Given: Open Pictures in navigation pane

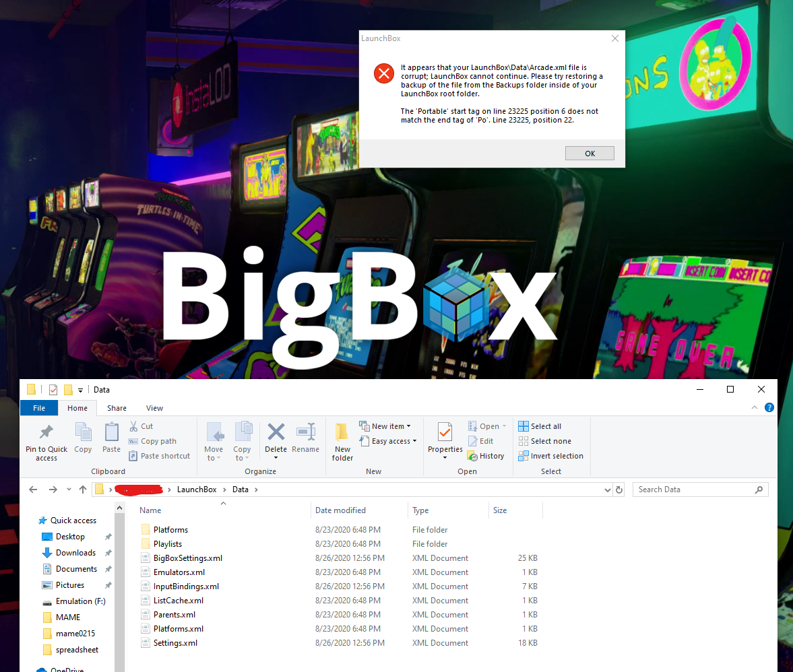Looking at the screenshot, I should [x=70, y=585].
